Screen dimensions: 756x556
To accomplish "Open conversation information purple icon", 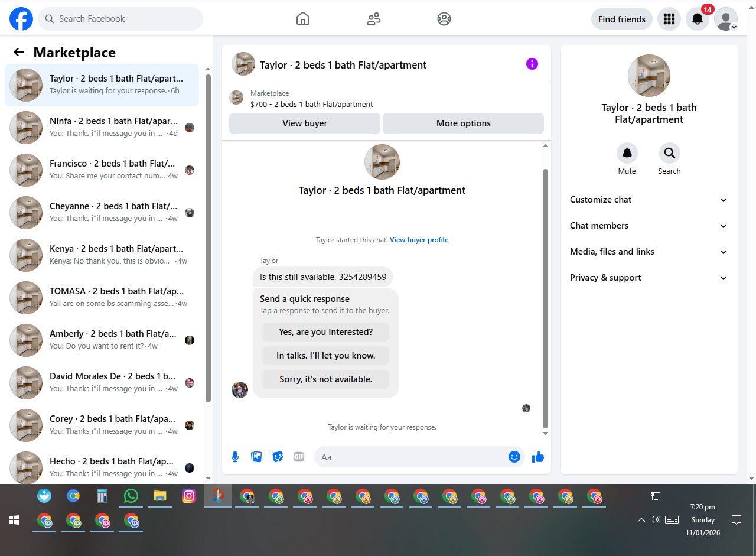I will click(532, 64).
